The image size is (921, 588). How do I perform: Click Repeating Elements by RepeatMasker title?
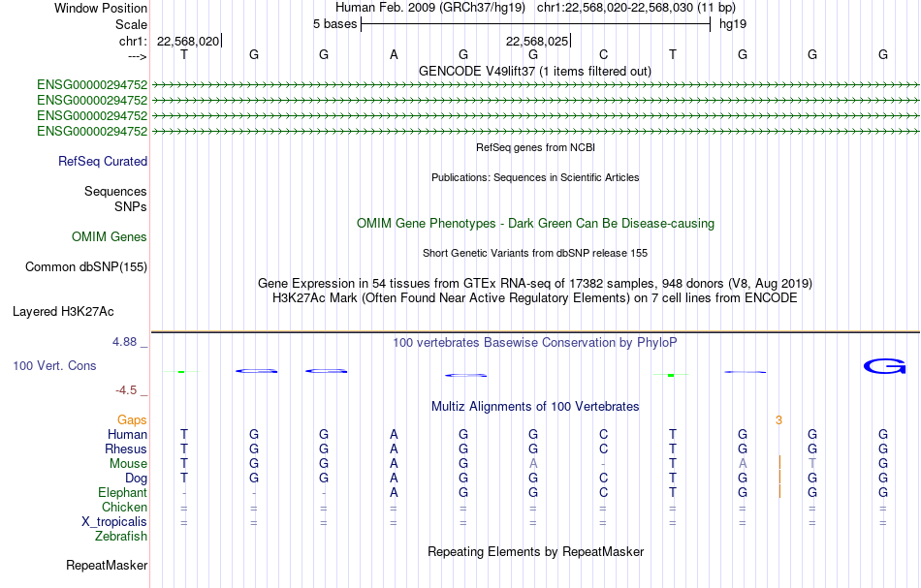pos(536,552)
